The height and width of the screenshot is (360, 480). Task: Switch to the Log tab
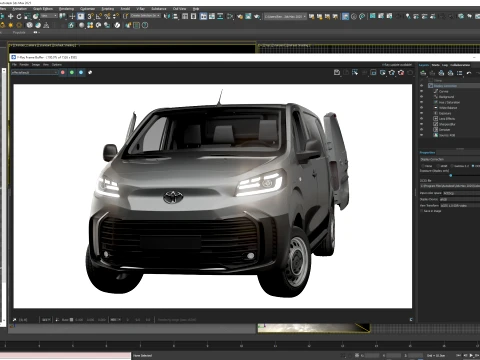[445, 65]
